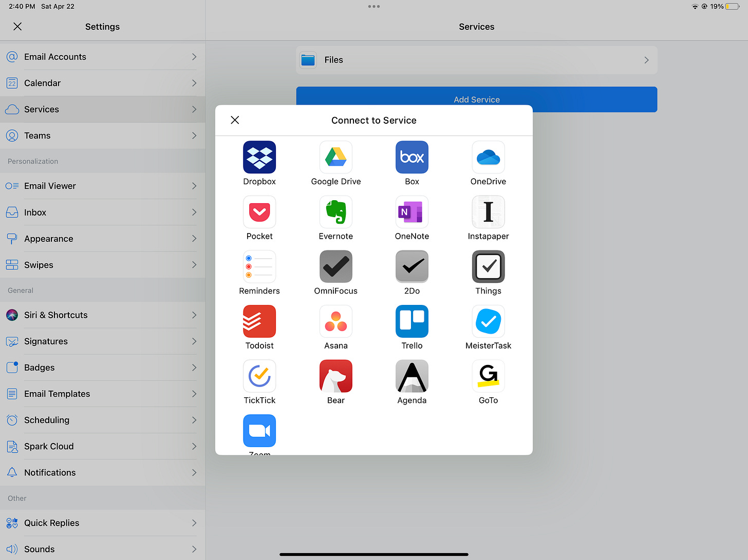Connect the Dropbox service
The image size is (748, 560).
pyautogui.click(x=259, y=157)
